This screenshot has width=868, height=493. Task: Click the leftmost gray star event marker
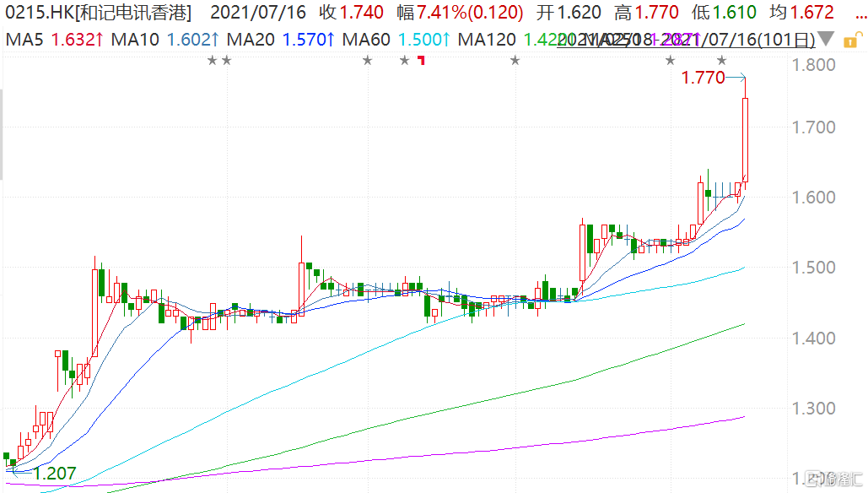pyautogui.click(x=212, y=60)
